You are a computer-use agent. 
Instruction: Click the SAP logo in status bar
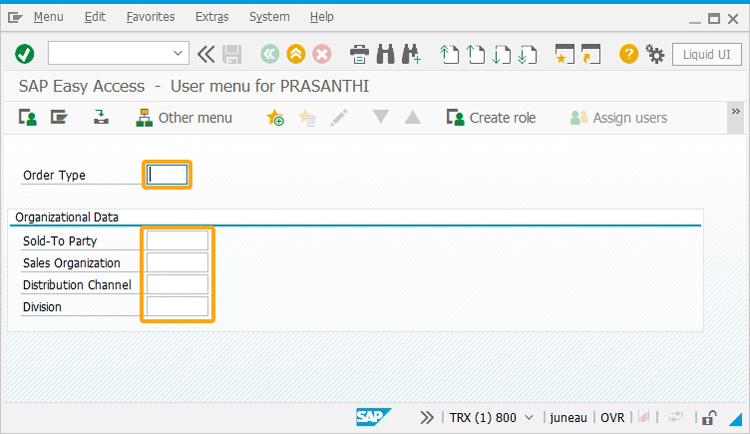coord(373,417)
